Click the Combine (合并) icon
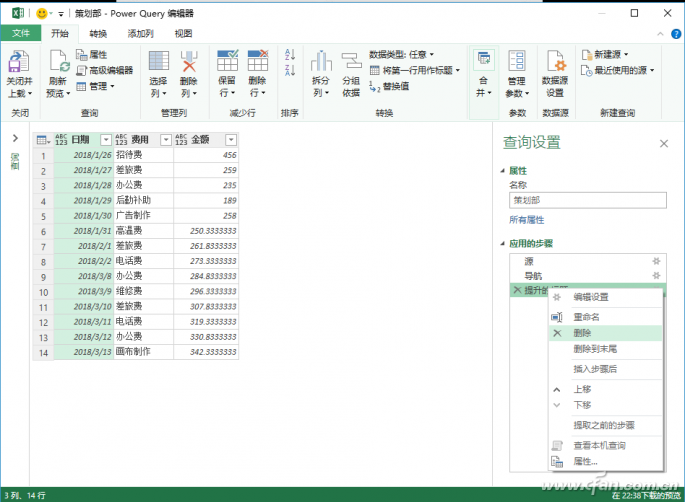This screenshot has width=685, height=502. click(484, 61)
